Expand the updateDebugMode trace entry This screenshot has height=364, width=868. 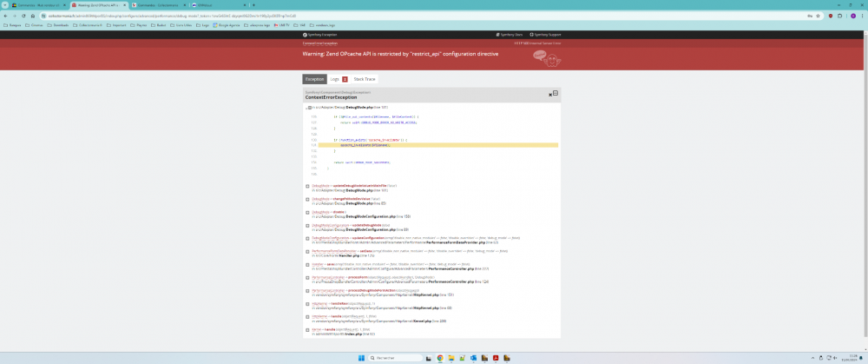coord(308,226)
